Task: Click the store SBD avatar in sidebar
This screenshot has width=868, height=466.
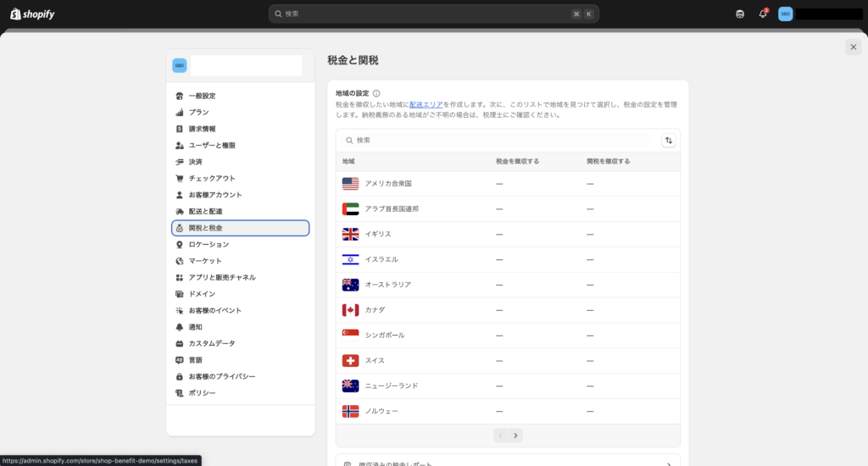Action: pos(180,65)
